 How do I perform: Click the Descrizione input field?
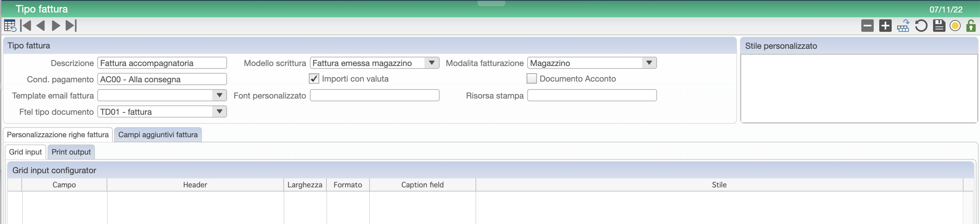coord(162,63)
